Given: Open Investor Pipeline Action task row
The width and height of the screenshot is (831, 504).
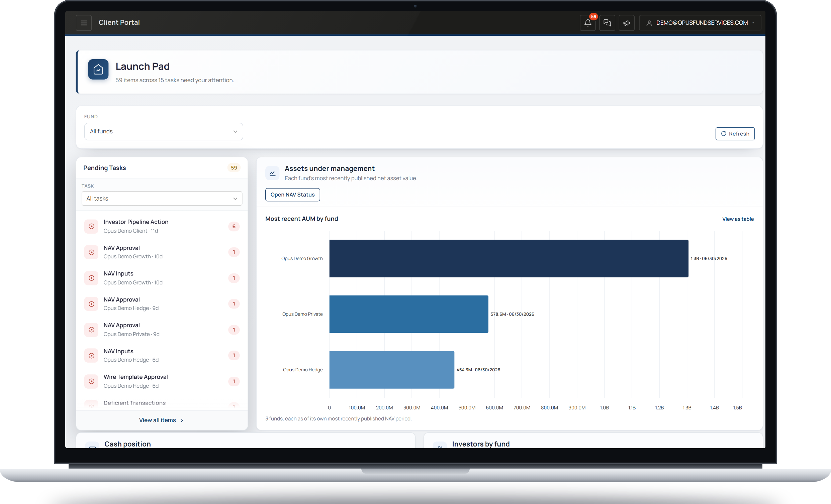Looking at the screenshot, I should point(162,226).
